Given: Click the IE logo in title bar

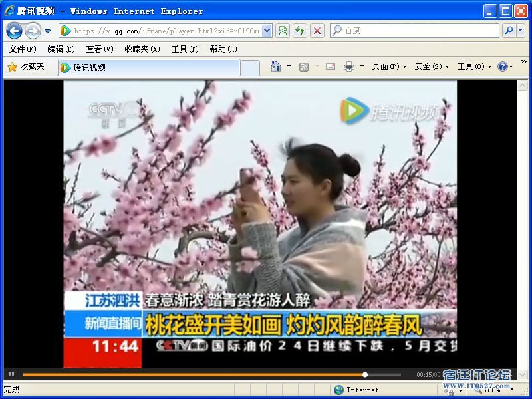Looking at the screenshot, I should pos(9,11).
